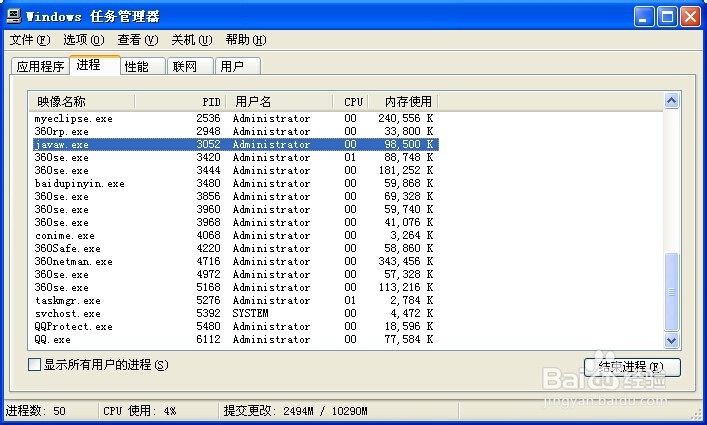Enable 显示所有用户的进程 checkbox
Viewport: 707px width, 425px height.
coord(34,365)
